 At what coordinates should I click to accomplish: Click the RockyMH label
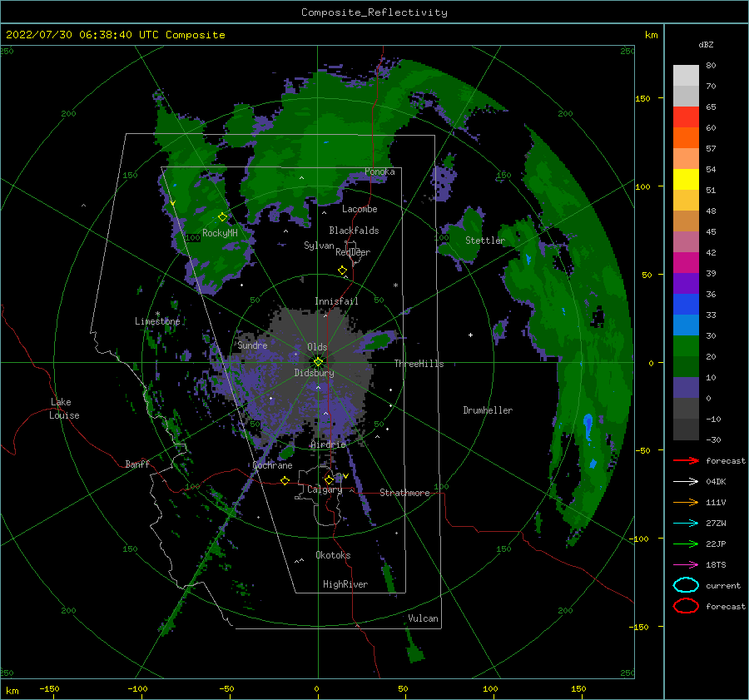220,233
